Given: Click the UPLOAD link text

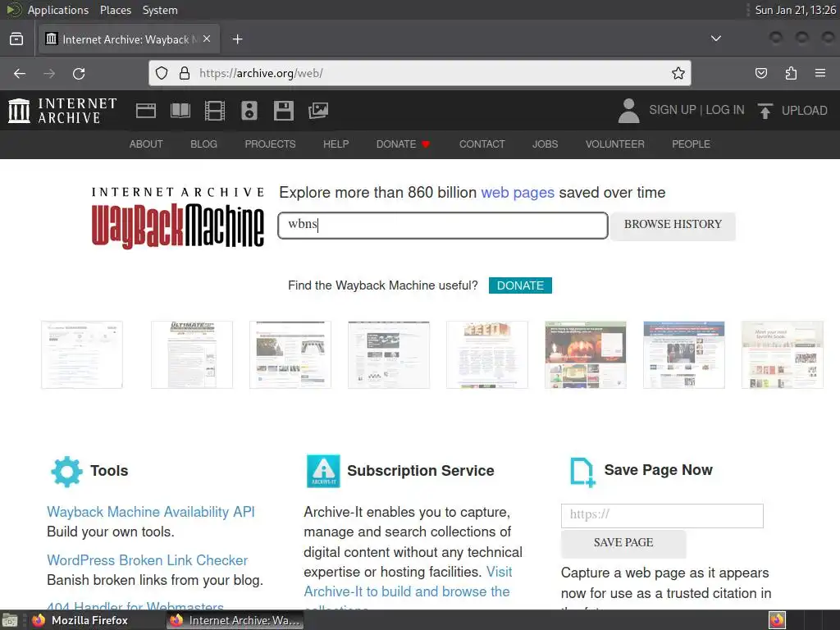Looking at the screenshot, I should (x=804, y=111).
